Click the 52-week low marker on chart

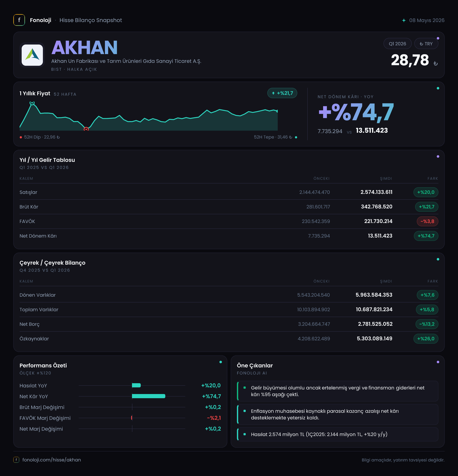[x=86, y=129]
